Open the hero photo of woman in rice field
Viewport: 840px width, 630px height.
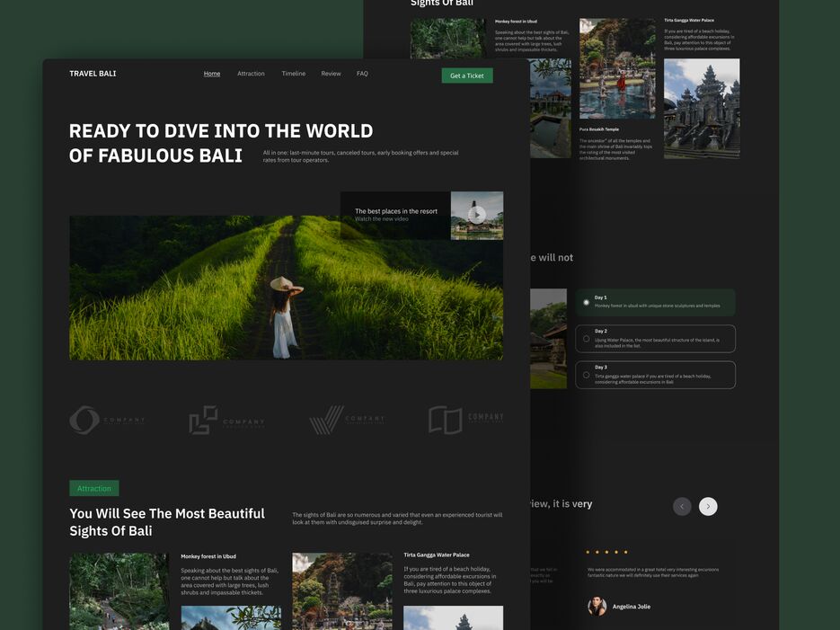pyautogui.click(x=286, y=288)
